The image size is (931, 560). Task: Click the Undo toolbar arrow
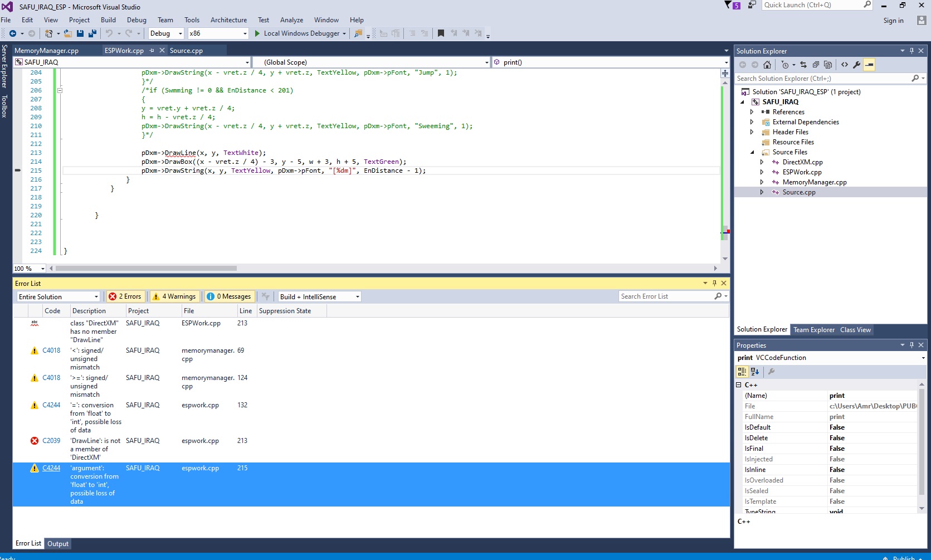tap(109, 33)
